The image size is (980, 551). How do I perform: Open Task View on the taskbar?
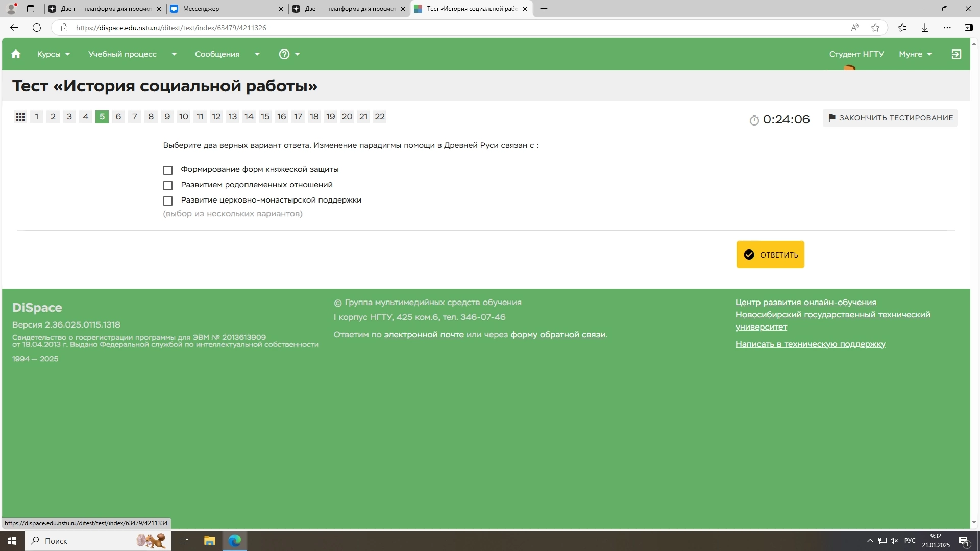[x=184, y=541]
